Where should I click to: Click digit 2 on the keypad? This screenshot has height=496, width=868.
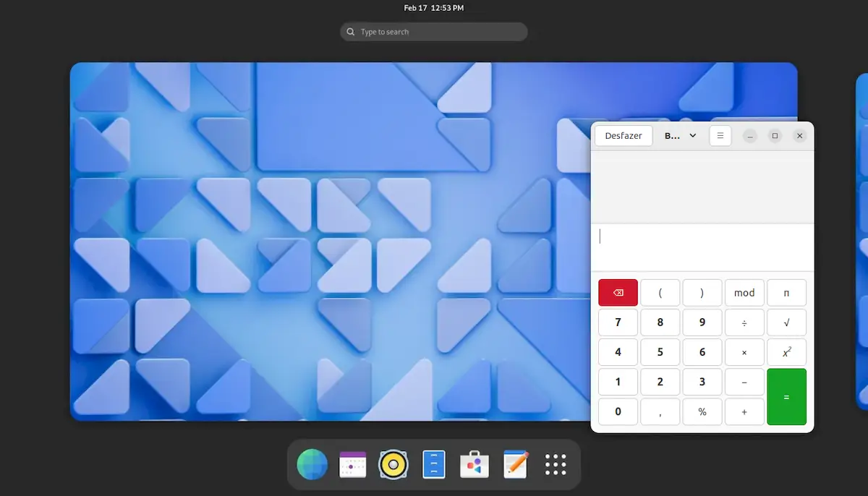660,382
